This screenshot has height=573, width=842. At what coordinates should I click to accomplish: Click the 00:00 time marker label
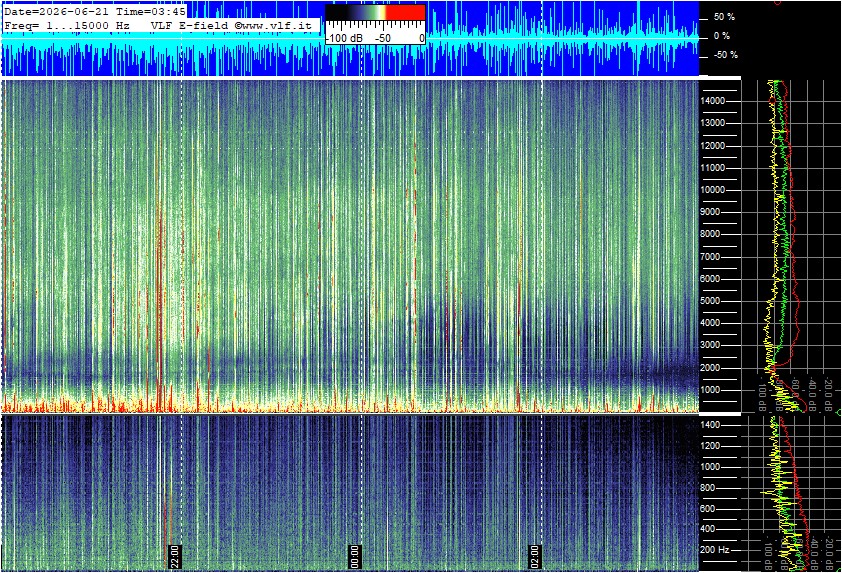(x=354, y=556)
